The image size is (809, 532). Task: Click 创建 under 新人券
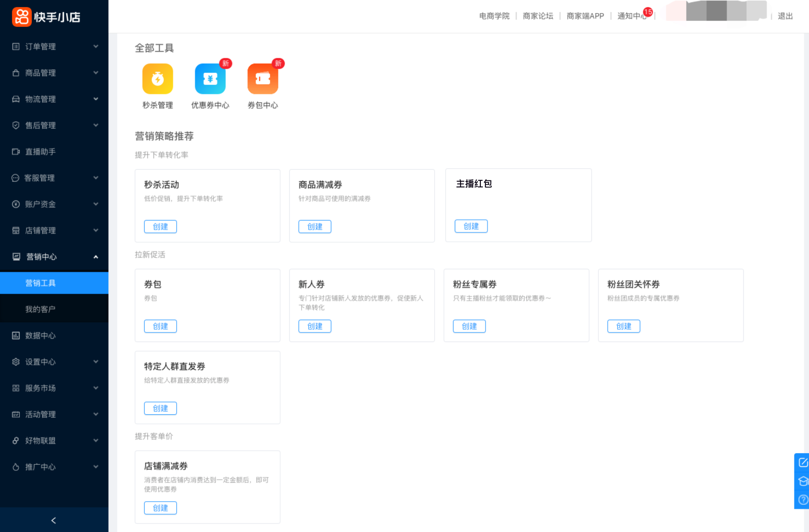point(314,326)
